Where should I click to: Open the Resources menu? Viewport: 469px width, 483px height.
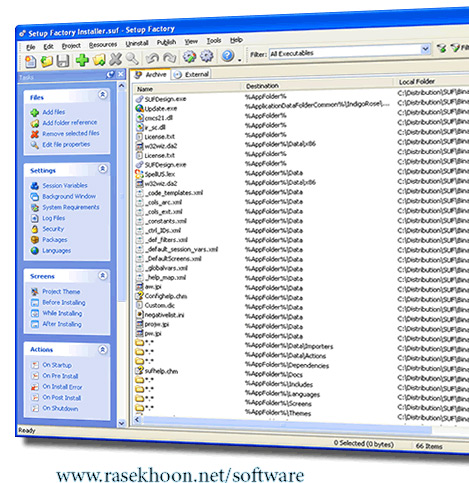pyautogui.click(x=103, y=45)
